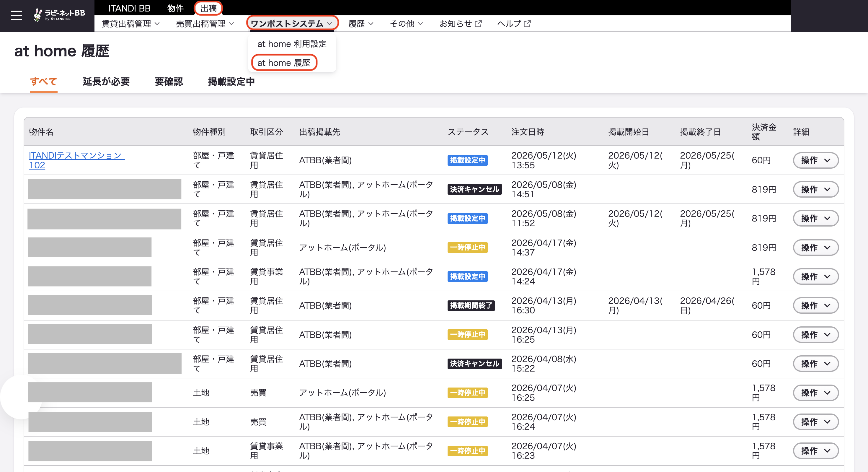Switch to 物件 top tab

click(175, 8)
